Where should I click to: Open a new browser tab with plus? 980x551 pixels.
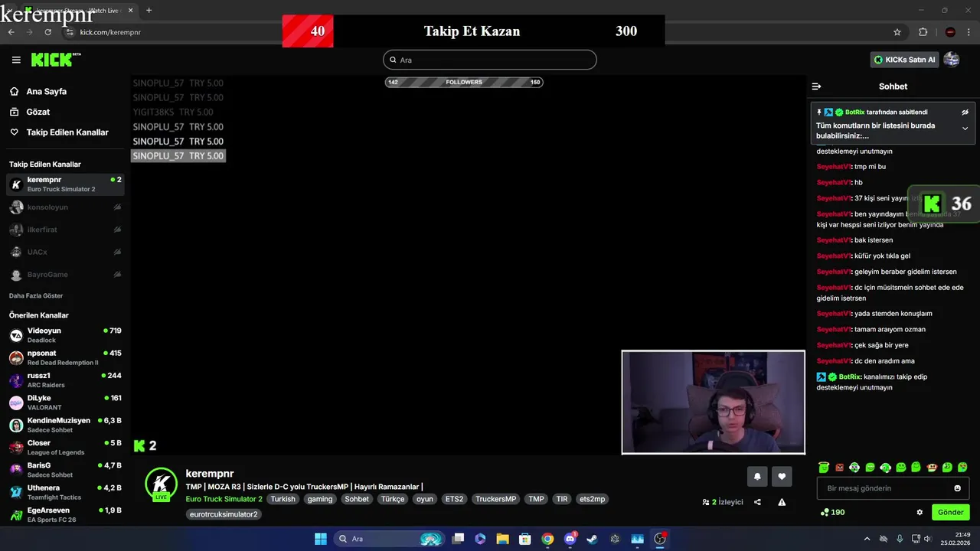[x=149, y=11]
